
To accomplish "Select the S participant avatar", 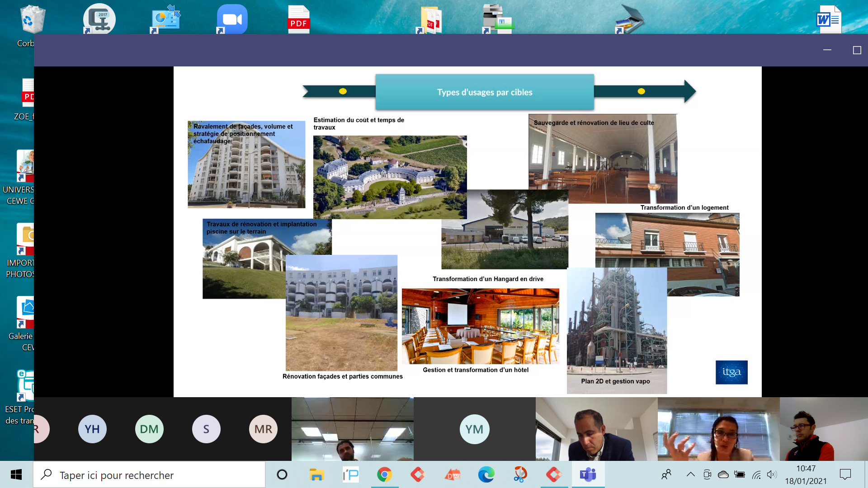I will click(206, 429).
